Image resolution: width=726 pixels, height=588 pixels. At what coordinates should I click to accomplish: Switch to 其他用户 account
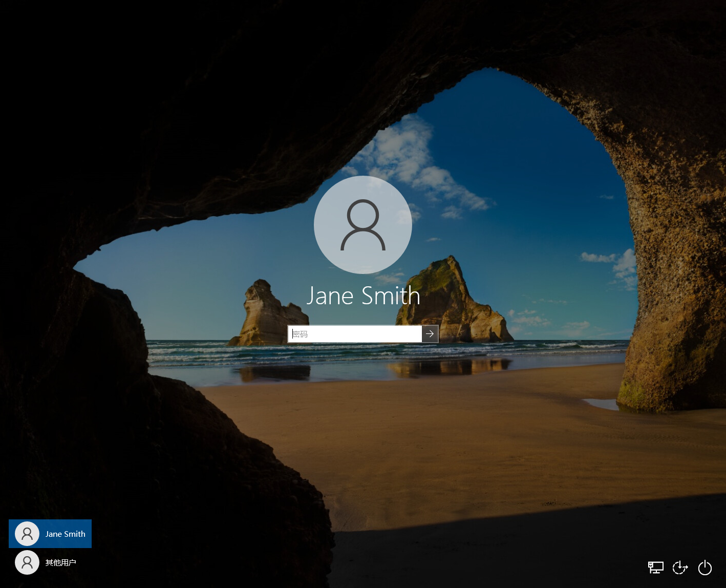pos(50,562)
